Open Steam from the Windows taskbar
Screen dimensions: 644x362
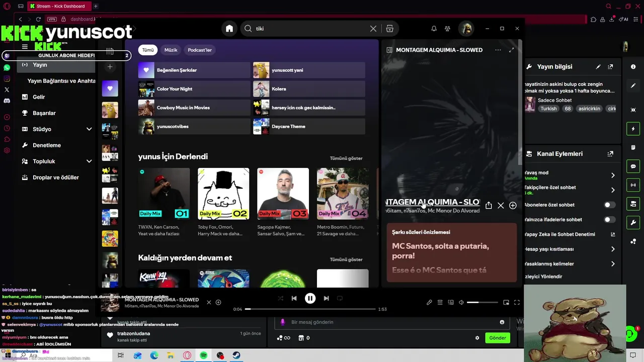coord(236,355)
